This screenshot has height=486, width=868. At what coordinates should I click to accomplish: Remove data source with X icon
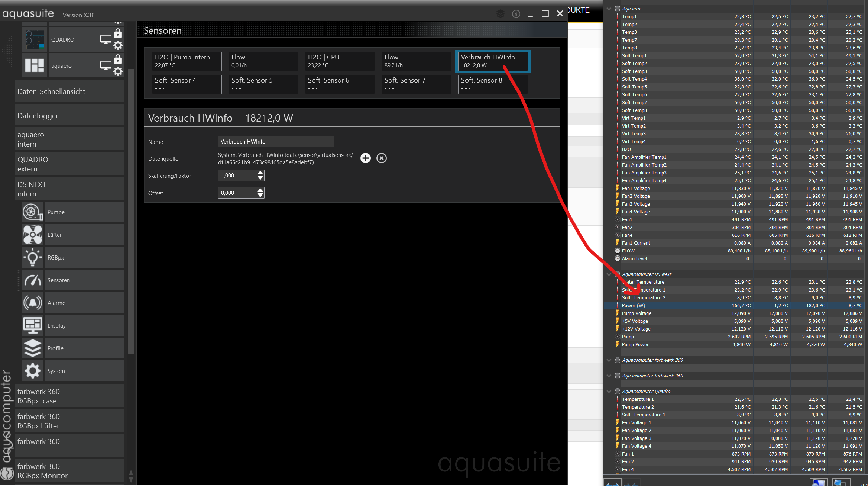382,158
